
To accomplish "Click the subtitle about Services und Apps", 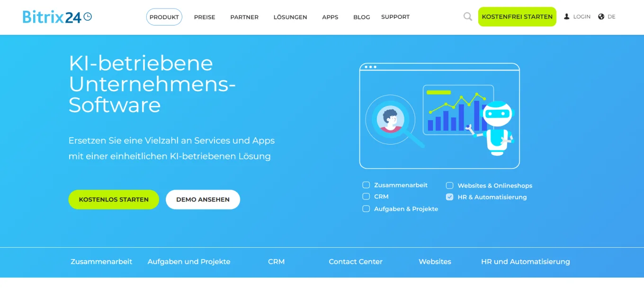I will (171, 148).
